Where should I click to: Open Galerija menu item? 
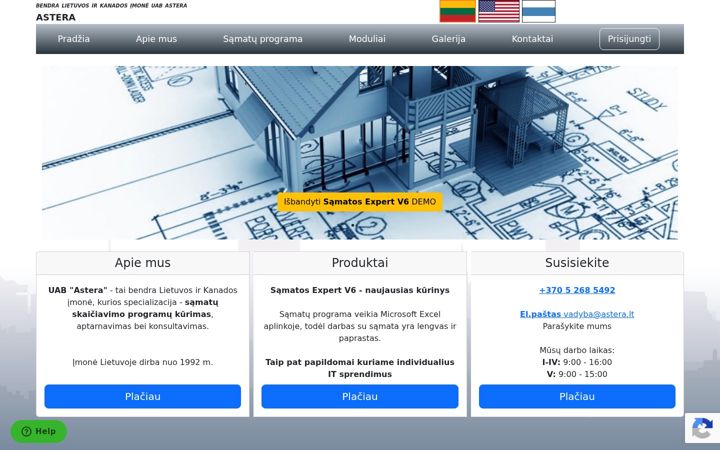pyautogui.click(x=448, y=39)
